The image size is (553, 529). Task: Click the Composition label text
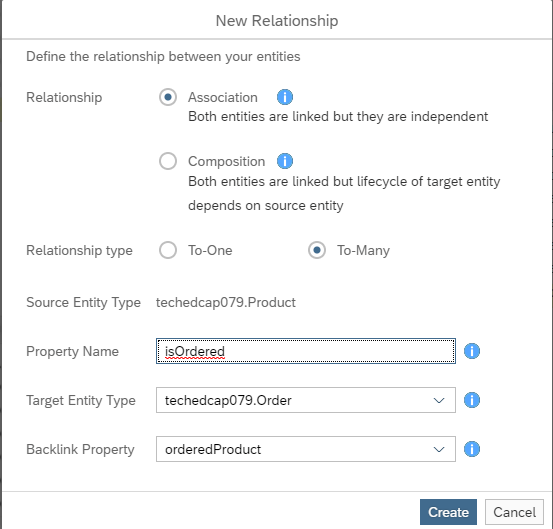(x=226, y=162)
